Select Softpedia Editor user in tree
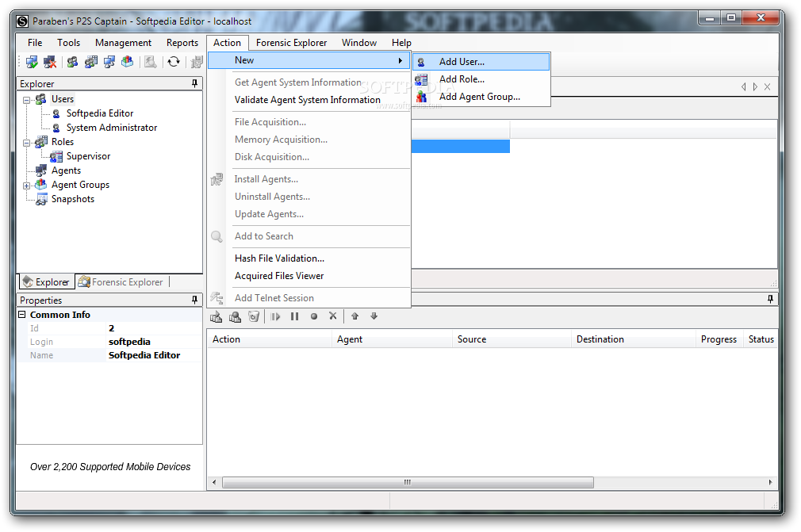This screenshot has width=801, height=532. [x=100, y=113]
